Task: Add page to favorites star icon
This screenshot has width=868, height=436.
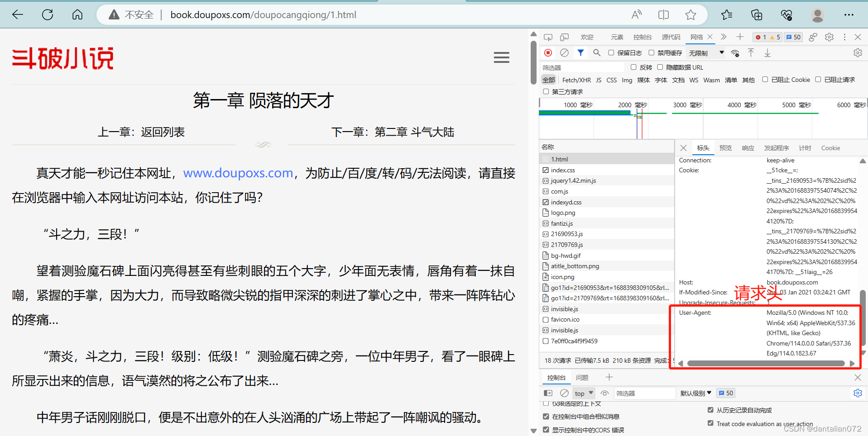Action: (691, 15)
